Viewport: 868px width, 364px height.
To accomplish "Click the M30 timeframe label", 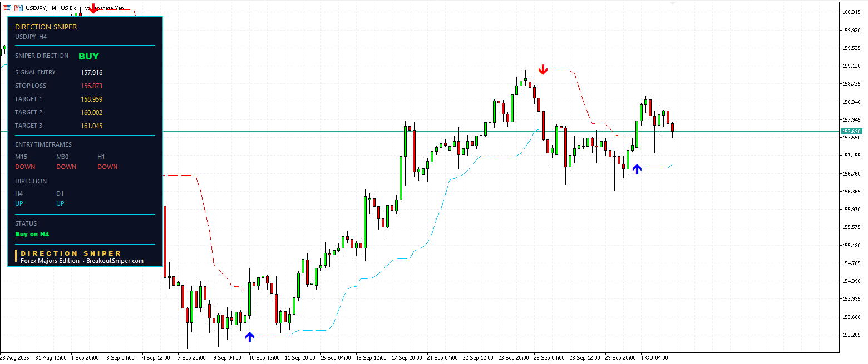I will point(63,157).
